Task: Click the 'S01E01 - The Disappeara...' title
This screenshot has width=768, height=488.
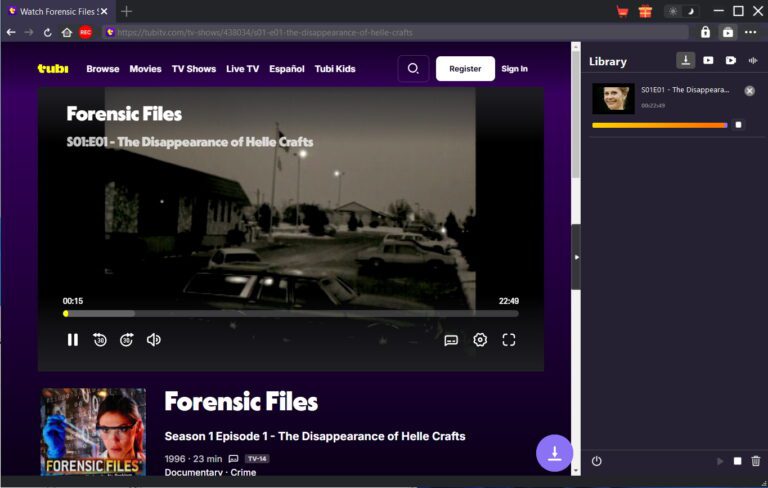Action: 685,90
